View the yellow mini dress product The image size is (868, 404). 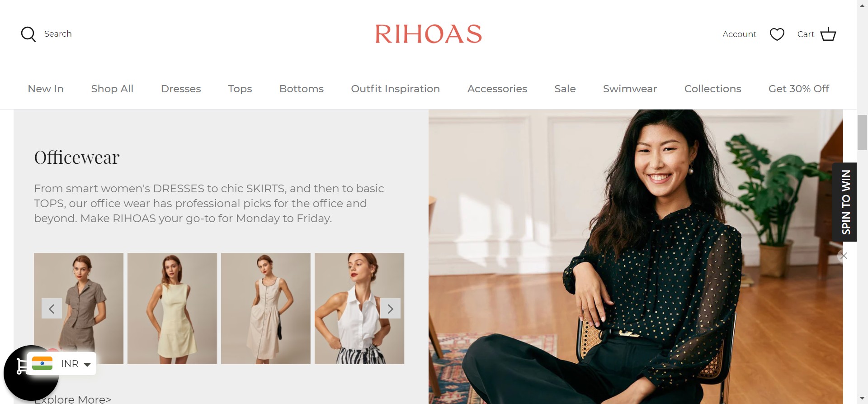coord(172,309)
